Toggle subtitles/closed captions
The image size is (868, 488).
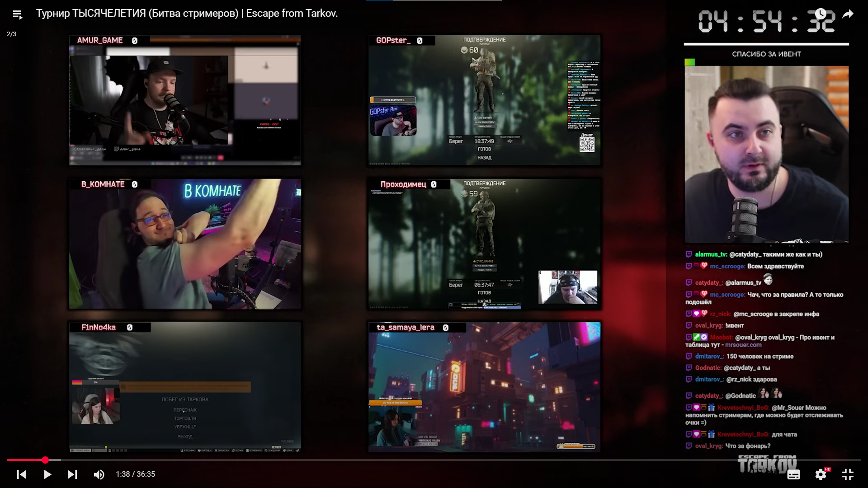pos(793,474)
